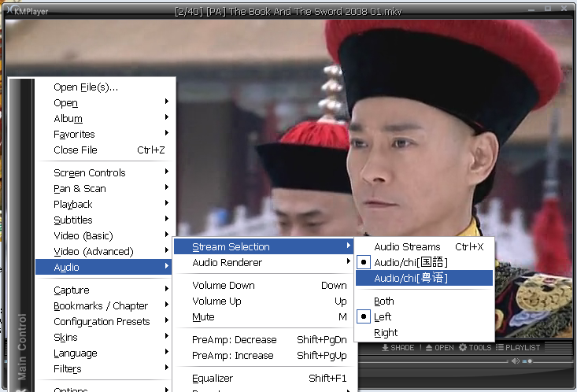
Task: Toggle Mute in Audio menu
Action: (x=264, y=317)
